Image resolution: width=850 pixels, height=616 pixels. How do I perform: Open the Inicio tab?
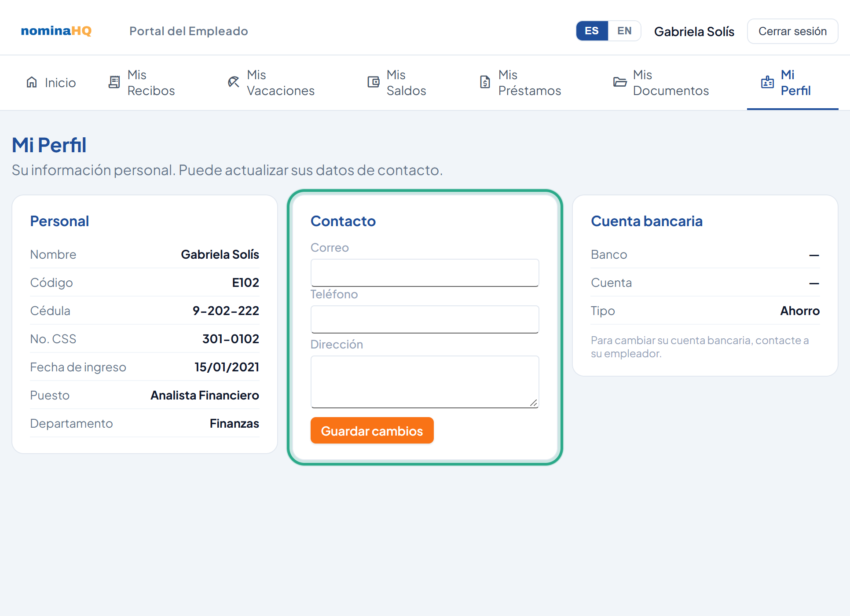click(x=51, y=83)
